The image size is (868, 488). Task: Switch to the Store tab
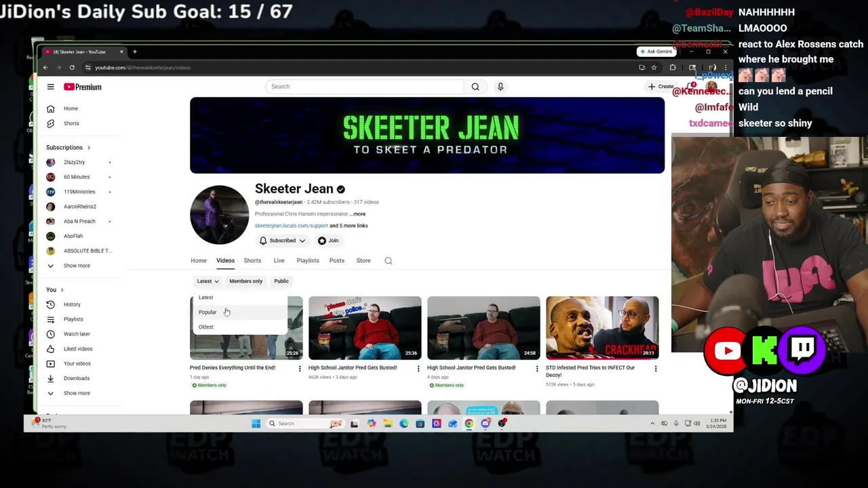click(363, 260)
